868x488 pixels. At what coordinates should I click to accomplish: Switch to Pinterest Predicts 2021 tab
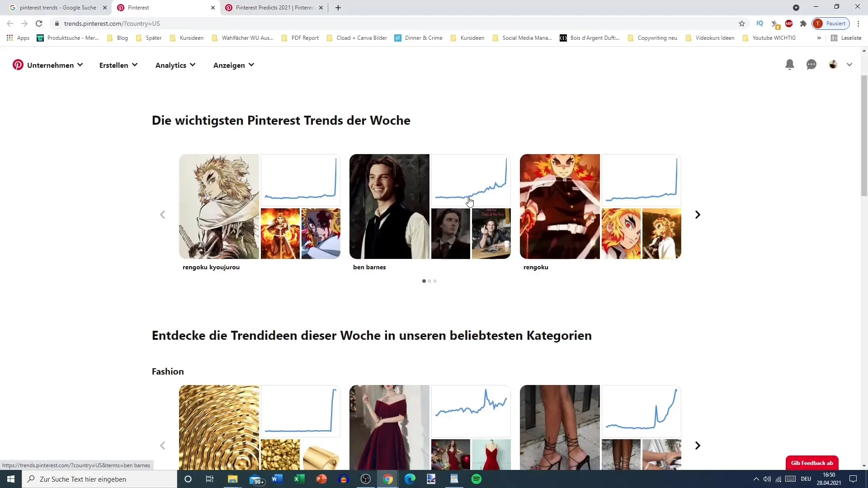coord(274,8)
